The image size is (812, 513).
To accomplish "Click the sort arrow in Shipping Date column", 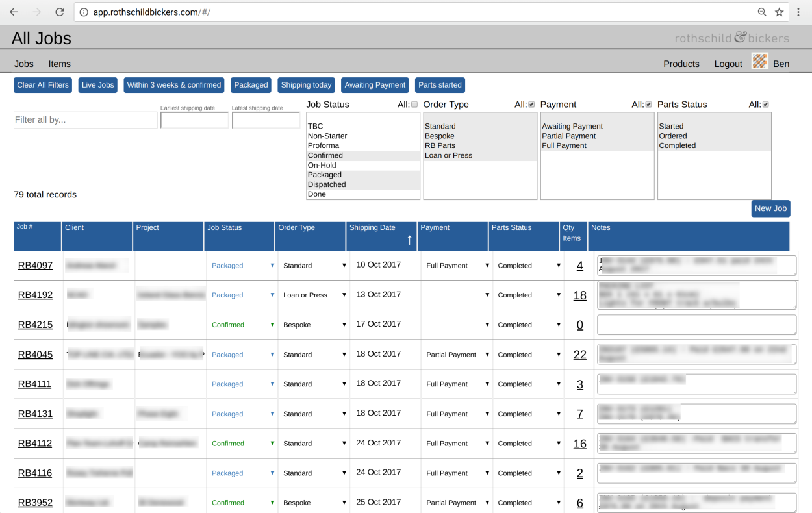I will pyautogui.click(x=409, y=240).
